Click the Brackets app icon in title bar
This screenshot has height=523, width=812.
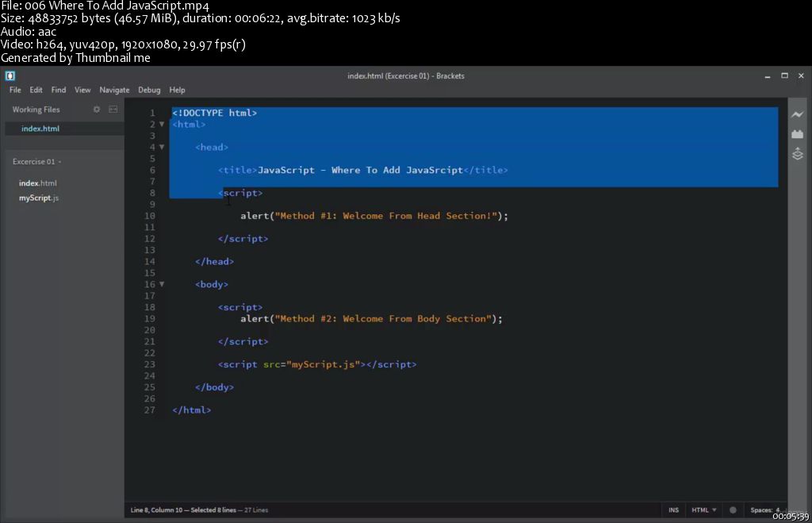10,75
